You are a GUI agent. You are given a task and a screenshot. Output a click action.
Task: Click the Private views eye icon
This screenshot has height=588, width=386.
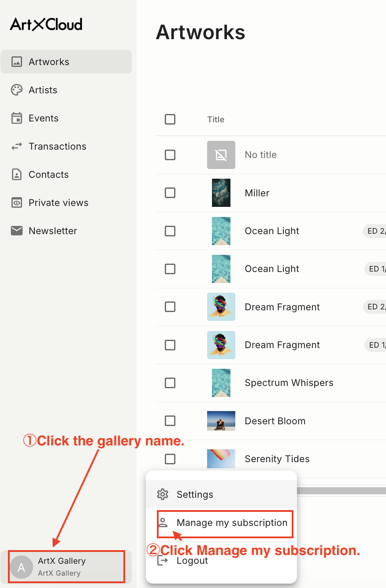tap(17, 202)
